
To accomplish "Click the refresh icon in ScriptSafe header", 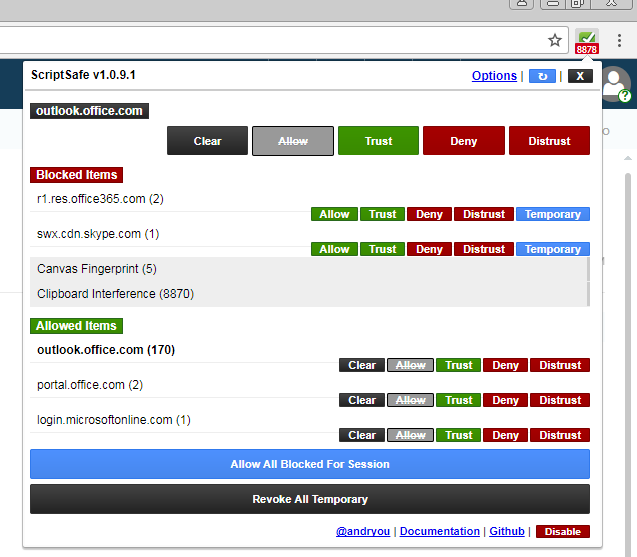I will point(543,76).
